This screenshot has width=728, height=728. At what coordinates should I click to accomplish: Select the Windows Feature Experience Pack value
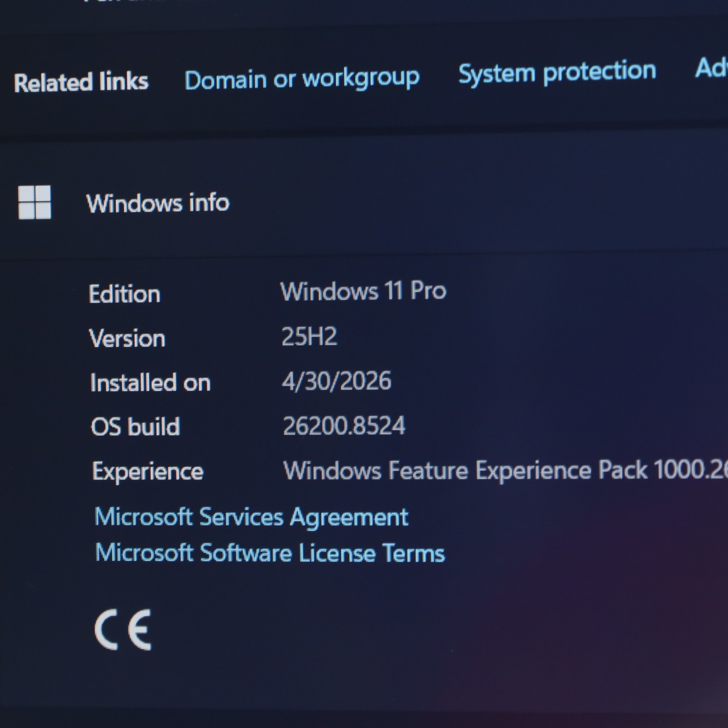[x=506, y=470]
